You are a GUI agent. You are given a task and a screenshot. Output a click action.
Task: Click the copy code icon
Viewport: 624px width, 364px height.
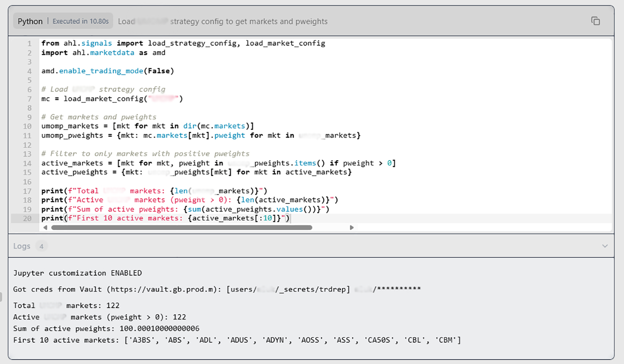coord(595,21)
